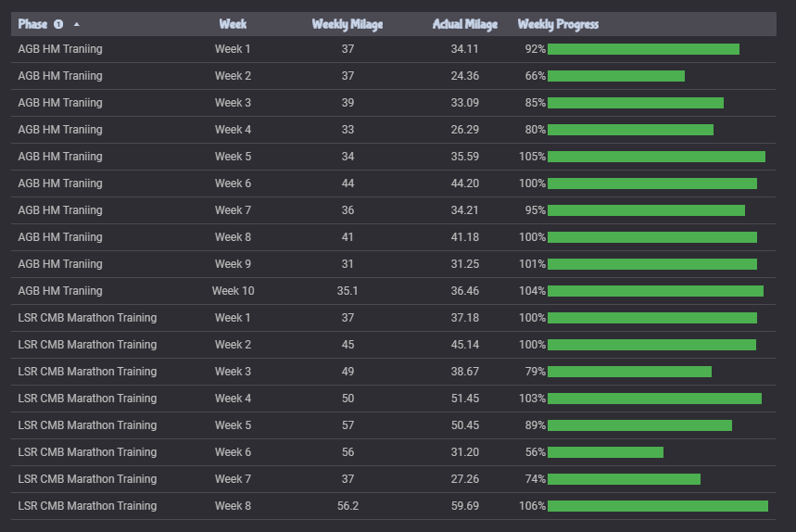Sort by the Weekly Milage column header
The width and height of the screenshot is (796, 532).
pyautogui.click(x=347, y=24)
